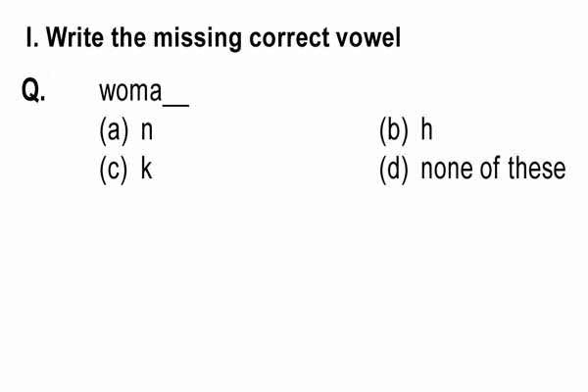Click the (d) option marker
588x392 pixels.
(393, 170)
